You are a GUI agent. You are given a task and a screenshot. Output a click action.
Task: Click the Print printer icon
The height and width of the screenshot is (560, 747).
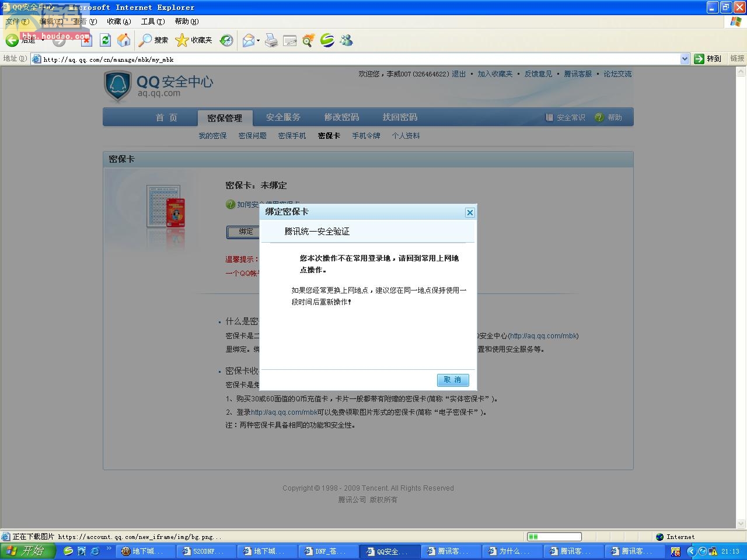pyautogui.click(x=271, y=40)
